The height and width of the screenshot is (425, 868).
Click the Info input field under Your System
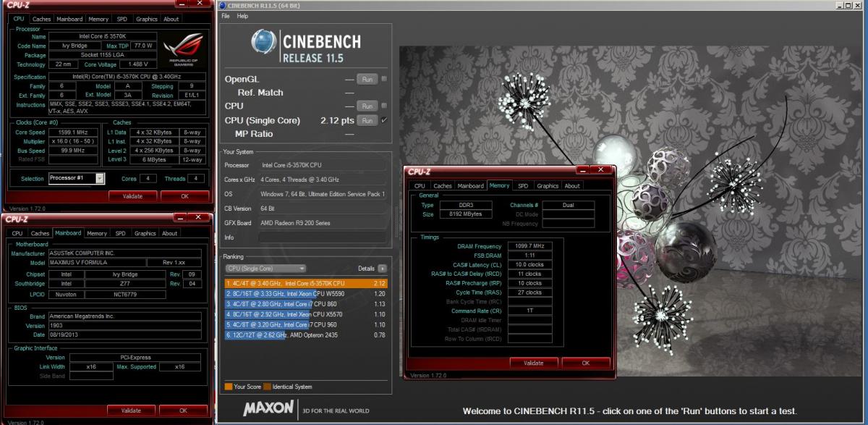(x=322, y=237)
